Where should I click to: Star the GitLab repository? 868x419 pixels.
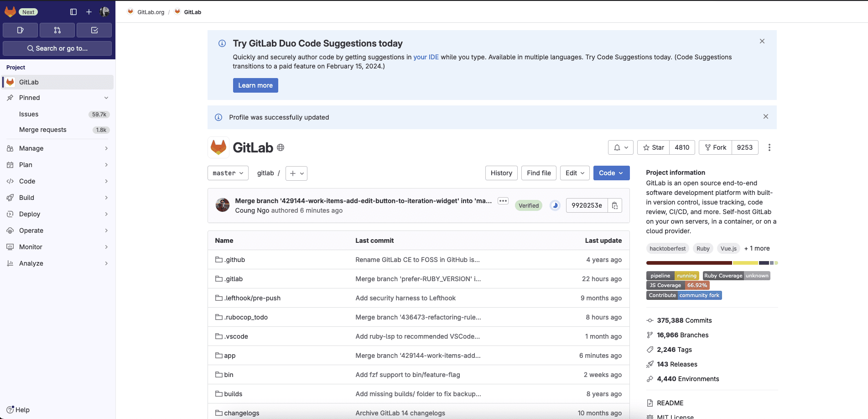[653, 147]
